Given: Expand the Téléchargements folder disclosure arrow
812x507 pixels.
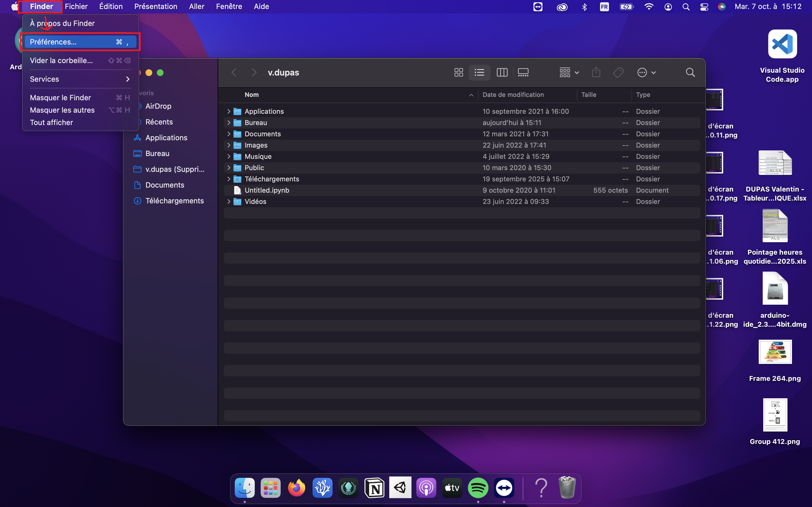Looking at the screenshot, I should [229, 179].
